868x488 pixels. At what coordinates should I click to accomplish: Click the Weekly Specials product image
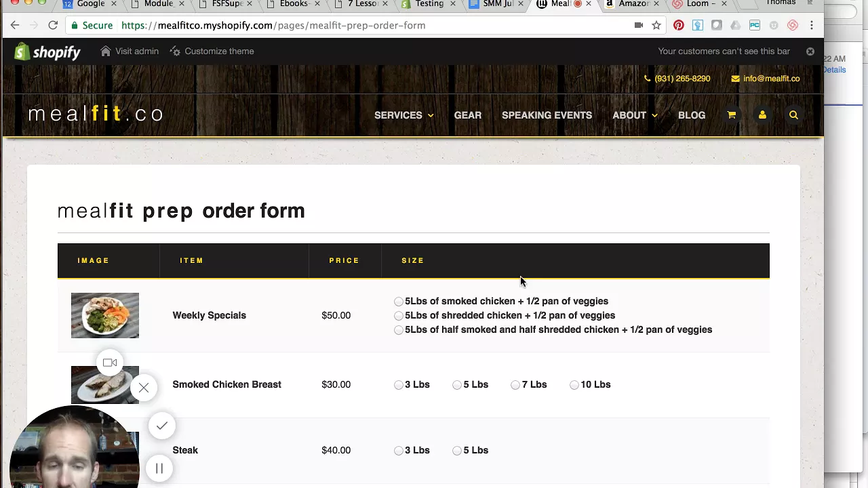coord(105,315)
